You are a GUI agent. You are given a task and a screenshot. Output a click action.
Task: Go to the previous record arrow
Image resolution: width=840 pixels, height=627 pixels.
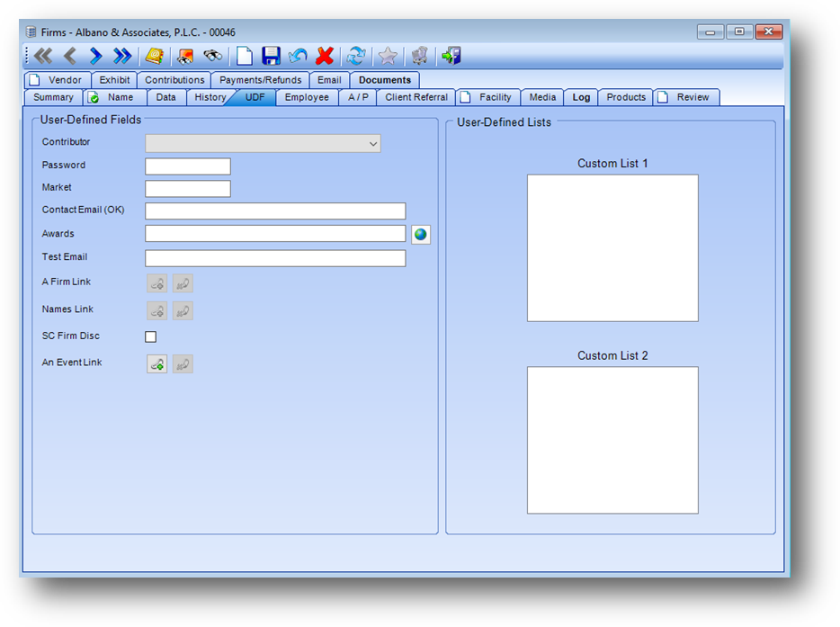[69, 56]
